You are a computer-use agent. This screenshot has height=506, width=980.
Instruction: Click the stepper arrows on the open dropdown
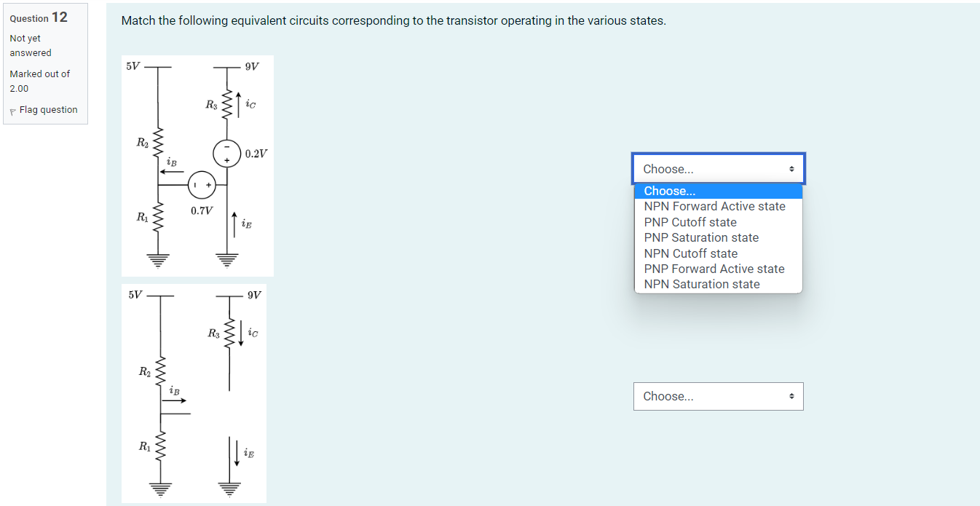[792, 168]
